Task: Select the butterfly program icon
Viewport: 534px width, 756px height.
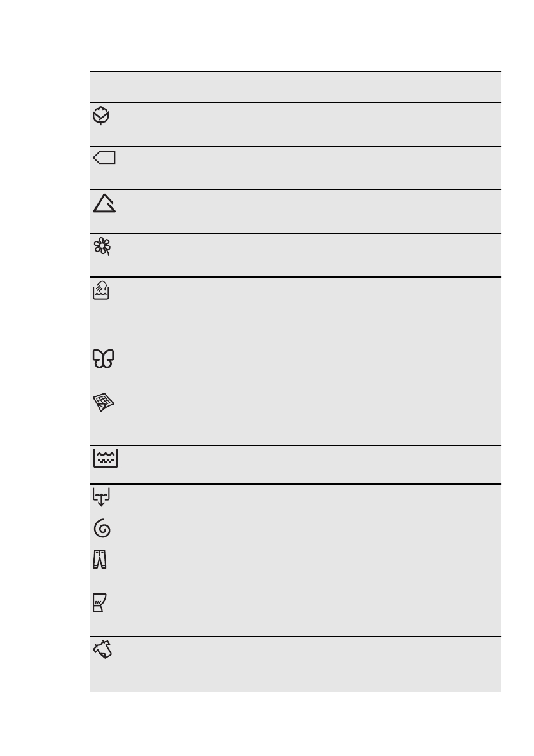Action: point(104,360)
